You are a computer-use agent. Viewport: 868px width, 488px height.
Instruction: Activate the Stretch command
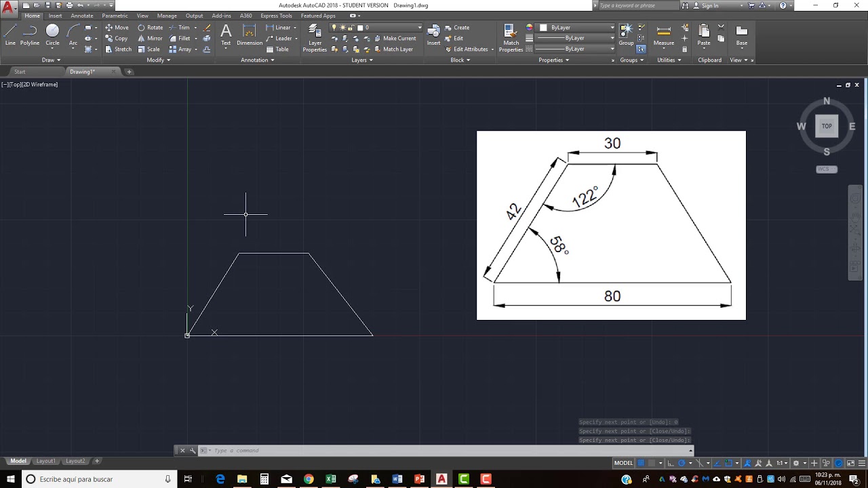118,49
